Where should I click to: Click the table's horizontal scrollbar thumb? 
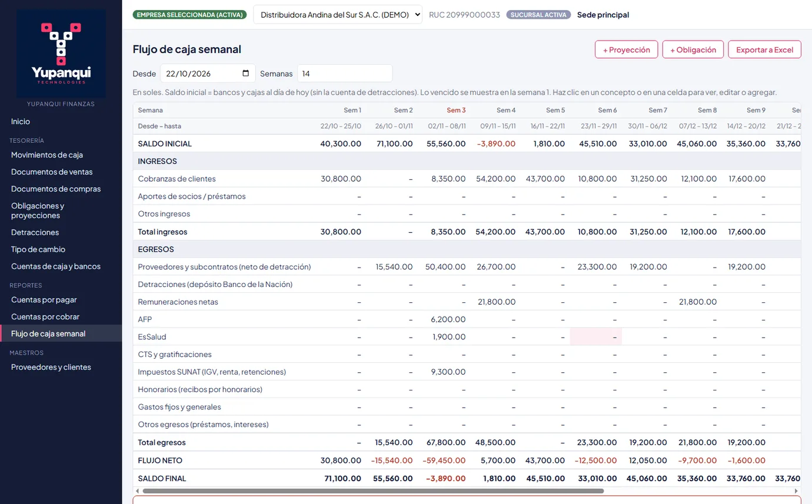pos(373,490)
